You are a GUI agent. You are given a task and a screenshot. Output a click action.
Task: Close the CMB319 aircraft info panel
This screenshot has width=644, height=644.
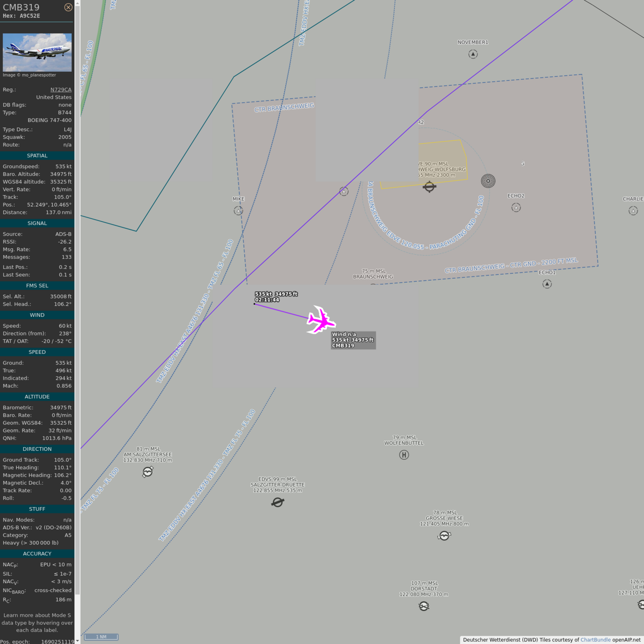click(68, 7)
